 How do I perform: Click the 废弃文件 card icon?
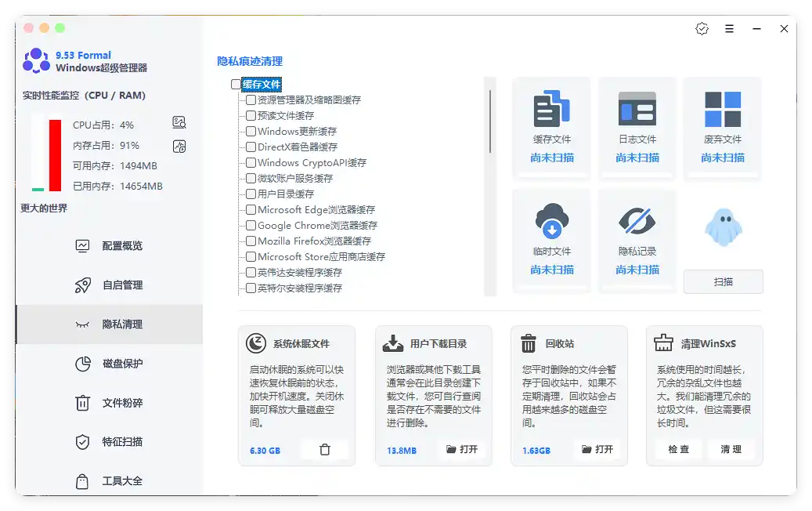(723, 109)
